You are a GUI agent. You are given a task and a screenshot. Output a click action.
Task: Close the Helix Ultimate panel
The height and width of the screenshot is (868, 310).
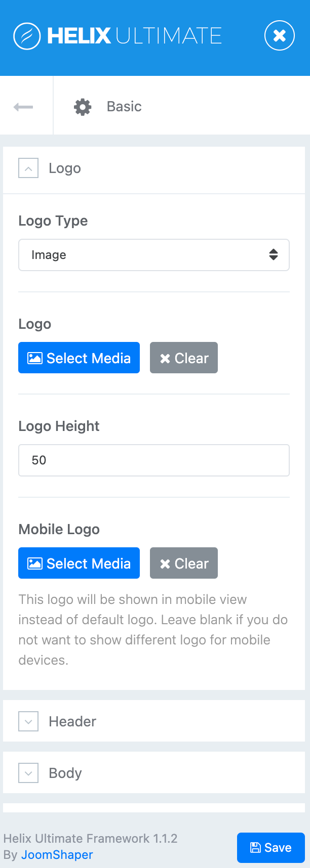tap(279, 35)
